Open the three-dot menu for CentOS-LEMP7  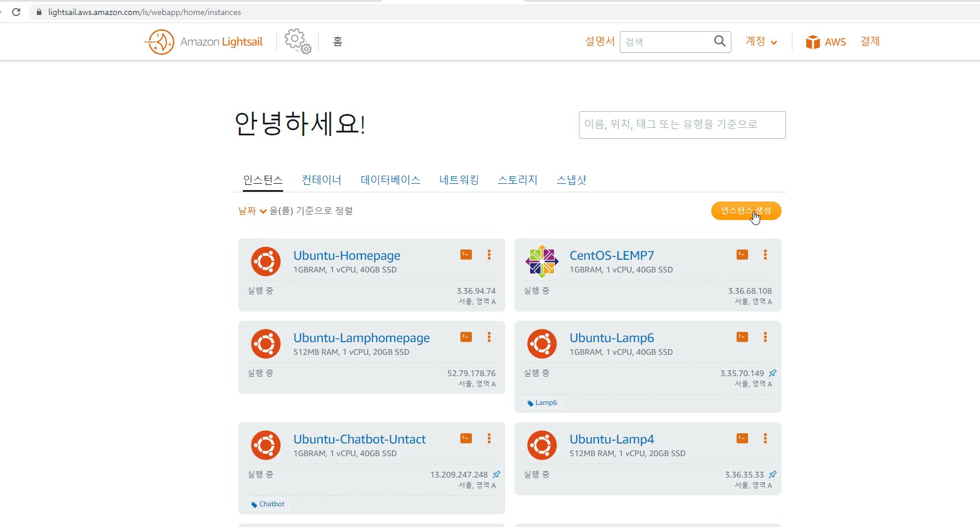765,255
